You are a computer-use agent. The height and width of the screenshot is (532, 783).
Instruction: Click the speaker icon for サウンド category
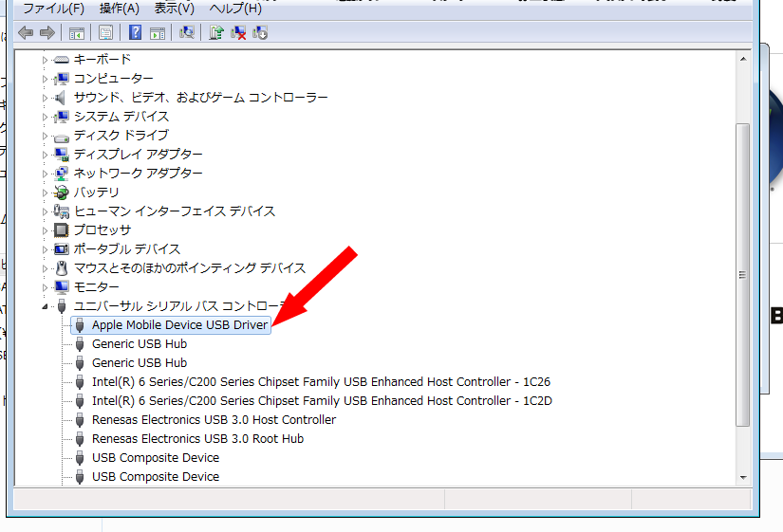point(61,98)
